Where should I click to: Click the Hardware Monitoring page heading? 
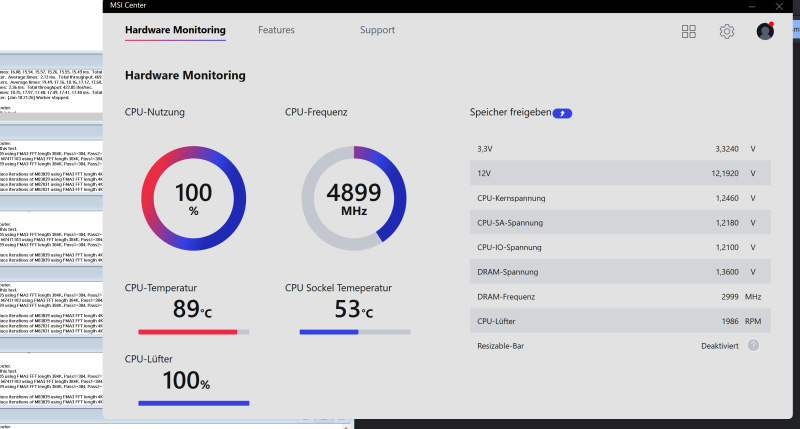(185, 75)
